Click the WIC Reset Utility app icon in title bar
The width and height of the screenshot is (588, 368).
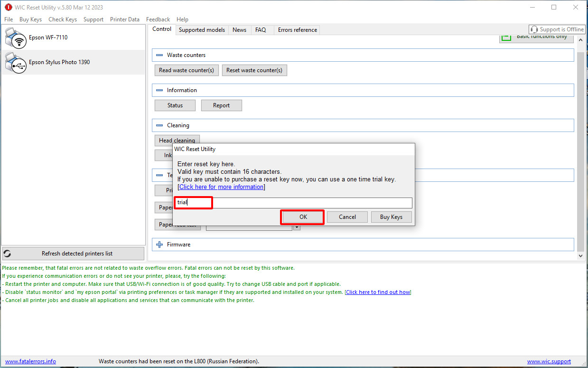point(8,7)
